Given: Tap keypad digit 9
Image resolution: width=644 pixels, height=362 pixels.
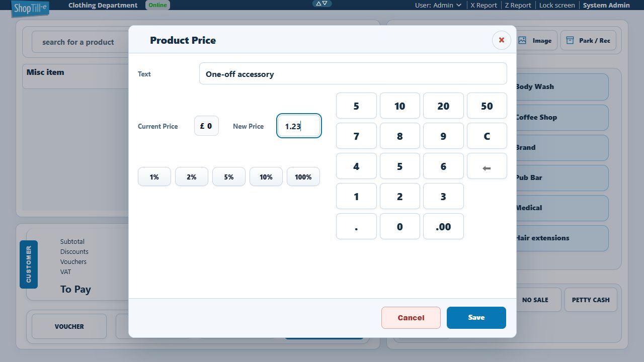Looking at the screenshot, I should [443, 136].
